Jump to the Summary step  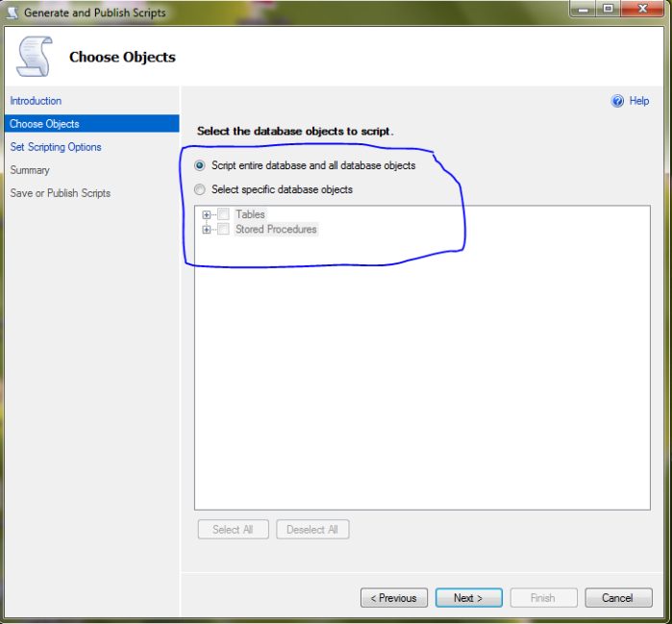30,170
